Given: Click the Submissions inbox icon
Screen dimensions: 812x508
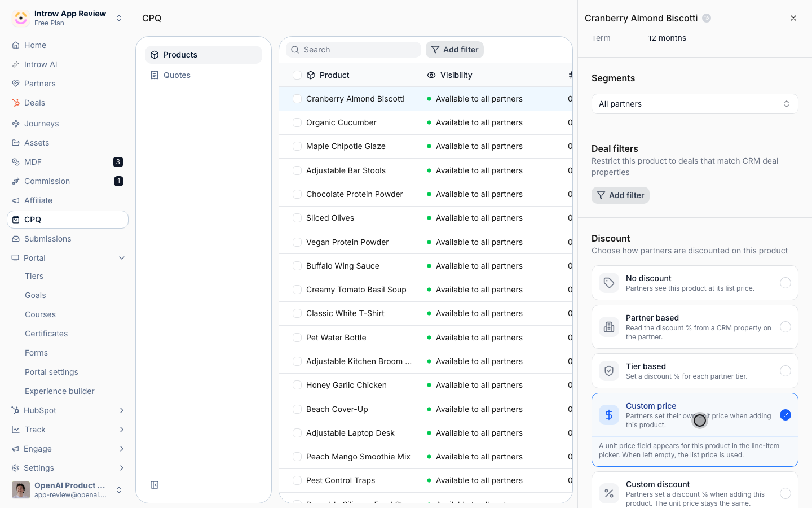Looking at the screenshot, I should click(x=16, y=239).
